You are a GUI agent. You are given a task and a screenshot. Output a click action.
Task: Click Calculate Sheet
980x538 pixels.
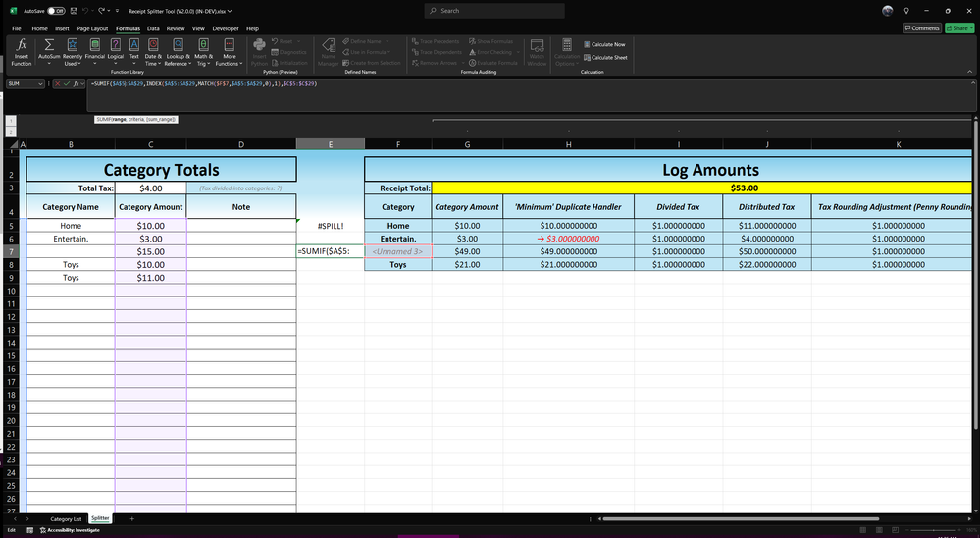coord(605,58)
